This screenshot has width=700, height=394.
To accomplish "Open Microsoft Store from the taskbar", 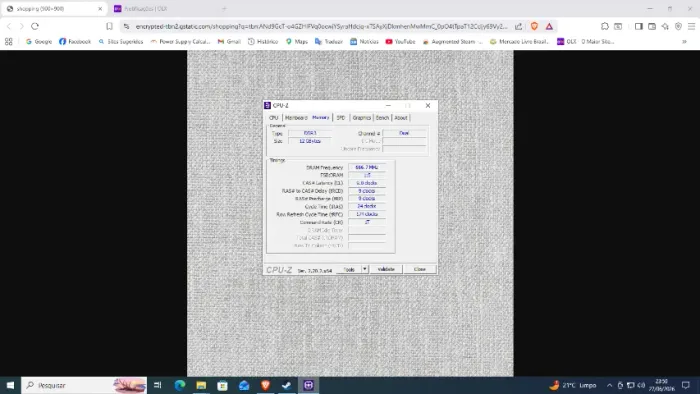I will point(222,385).
